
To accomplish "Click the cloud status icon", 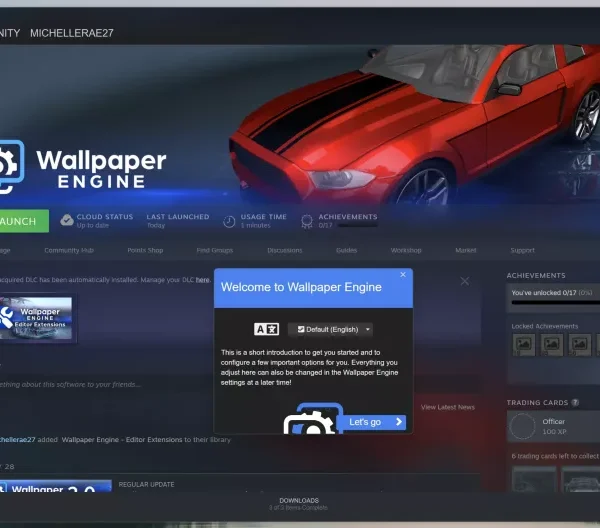I will (66, 221).
